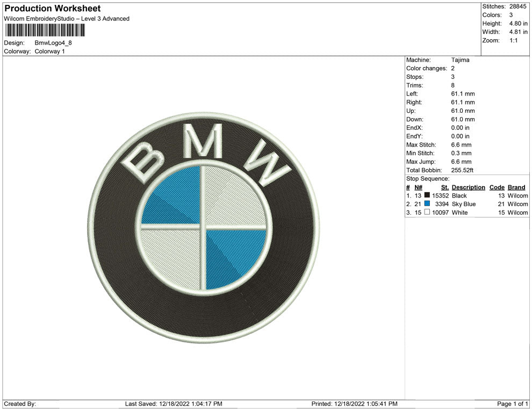Select 'Wilcom' brand in Black row
This screenshot has width=532, height=409.
click(517, 195)
